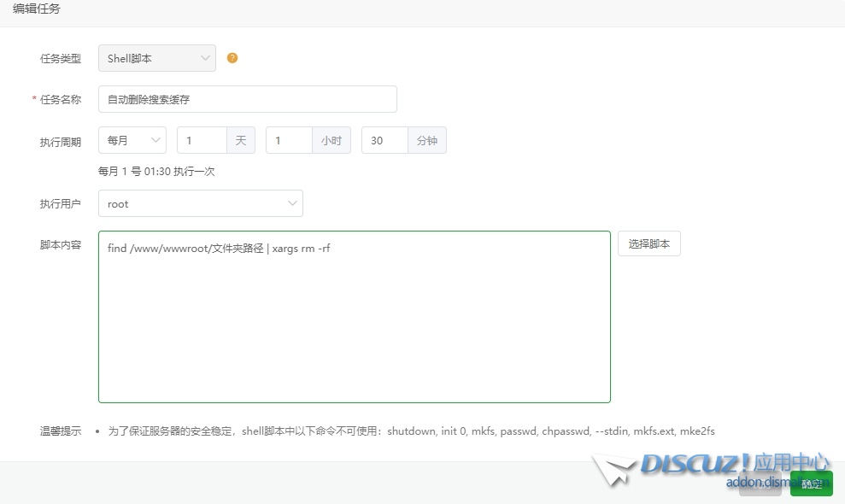
Task: Click the 天 unit label
Action: 241,140
